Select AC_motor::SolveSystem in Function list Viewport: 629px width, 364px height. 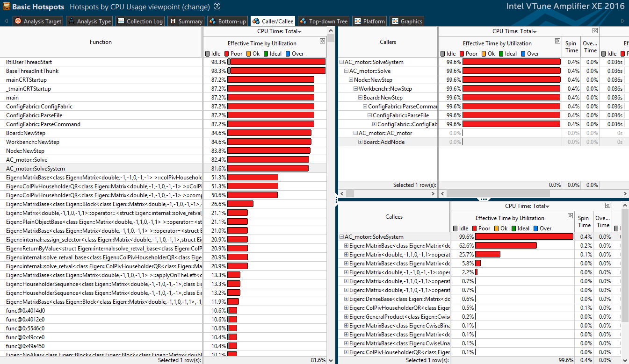tap(101, 169)
